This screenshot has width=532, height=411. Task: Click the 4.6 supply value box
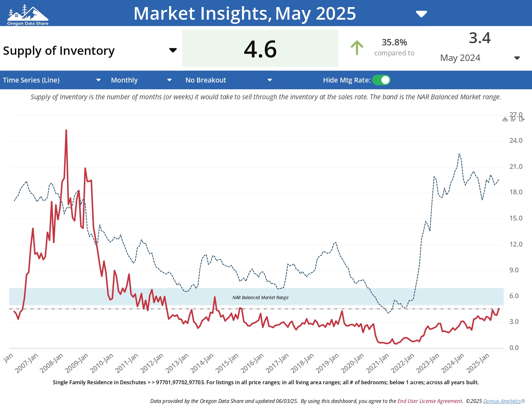point(260,49)
